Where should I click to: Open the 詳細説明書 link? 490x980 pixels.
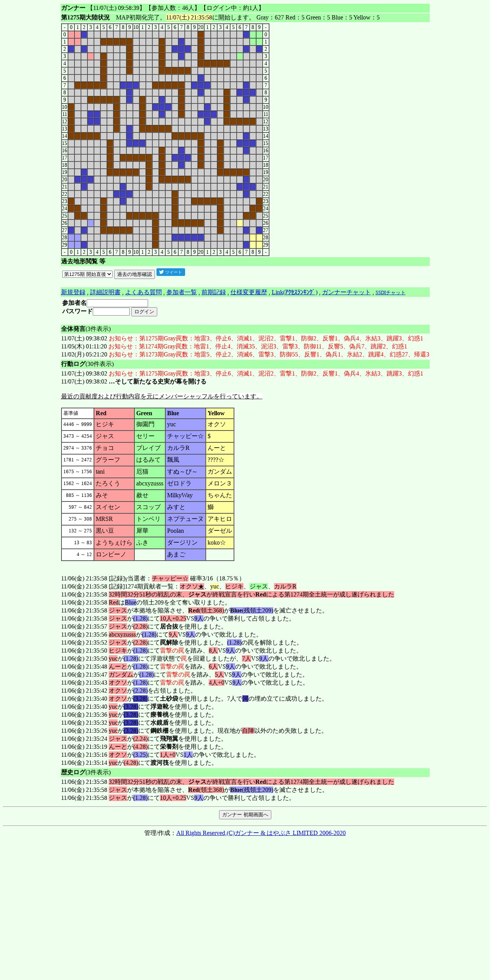105,292
